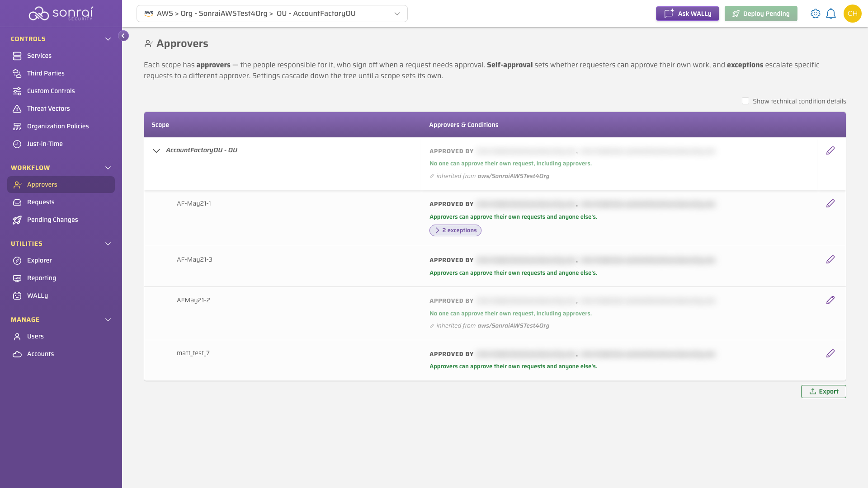
Task: Open the Threat Vectors warning icon
Action: (x=17, y=108)
